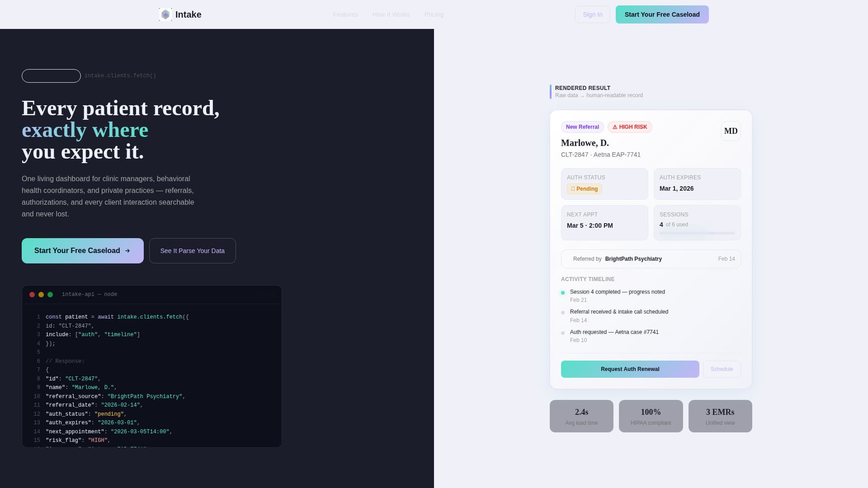Click code line "referral_source" BrightPath Psychiatry
The width and height of the screenshot is (868, 488).
116,397
